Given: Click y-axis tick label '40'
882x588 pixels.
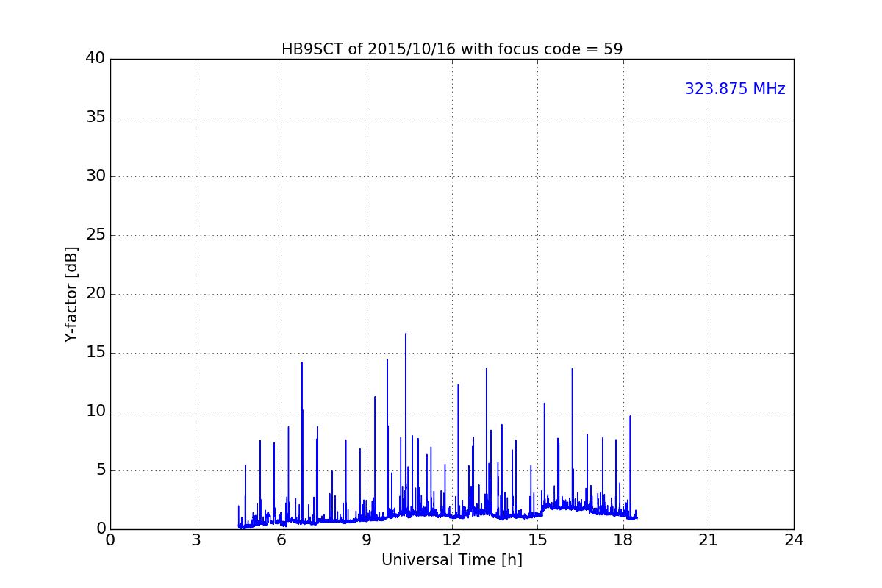Looking at the screenshot, I should [96, 59].
